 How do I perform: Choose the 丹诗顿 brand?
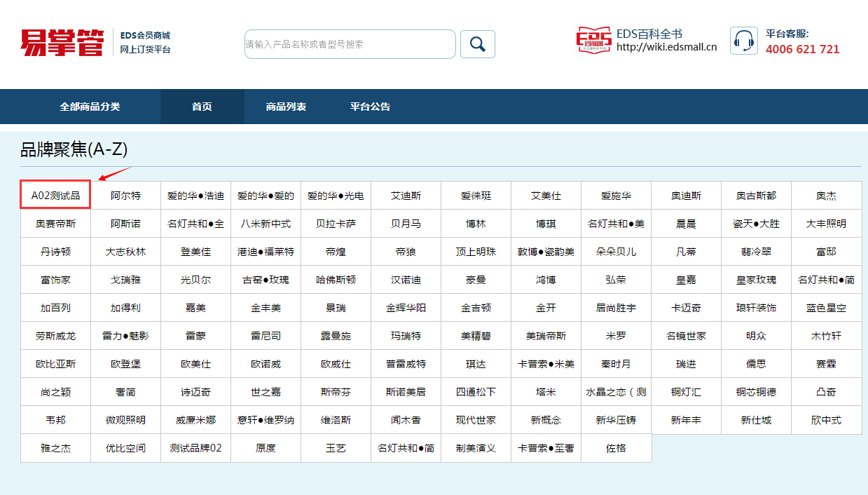[x=56, y=252]
